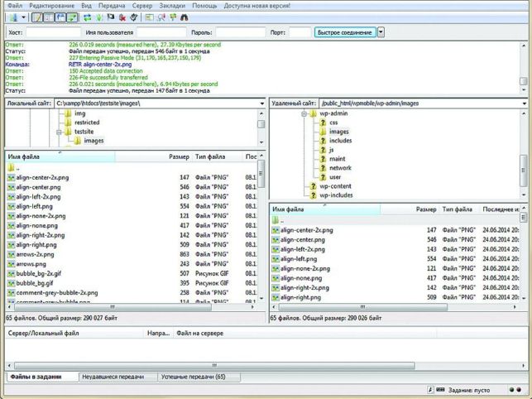Open the Редактирование menu
This screenshot has width=532, height=399.
click(52, 6)
